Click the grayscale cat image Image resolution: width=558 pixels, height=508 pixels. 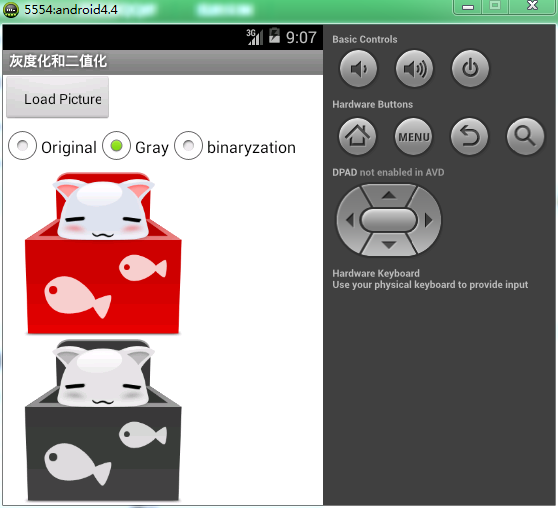[x=103, y=420]
